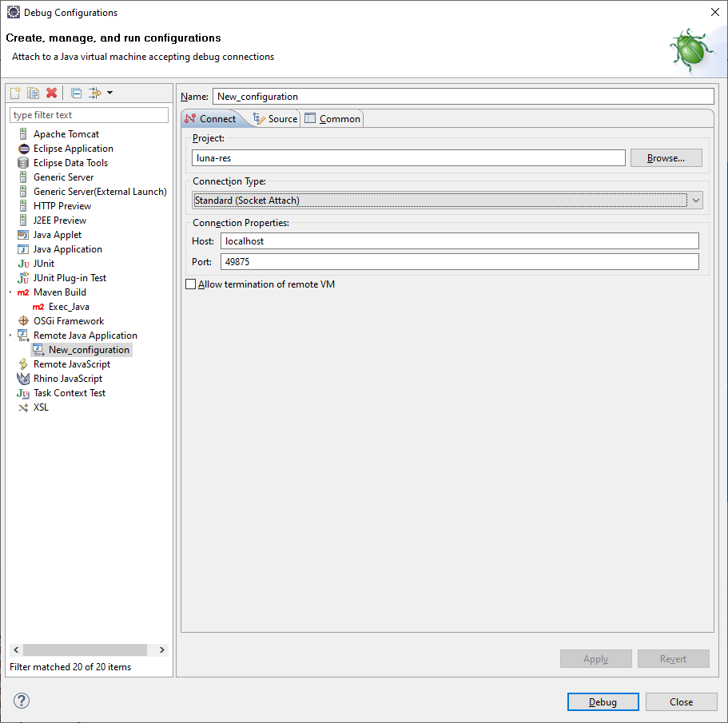This screenshot has height=723, width=728.
Task: Click the Duplicate launch configuration icon
Action: [33, 93]
